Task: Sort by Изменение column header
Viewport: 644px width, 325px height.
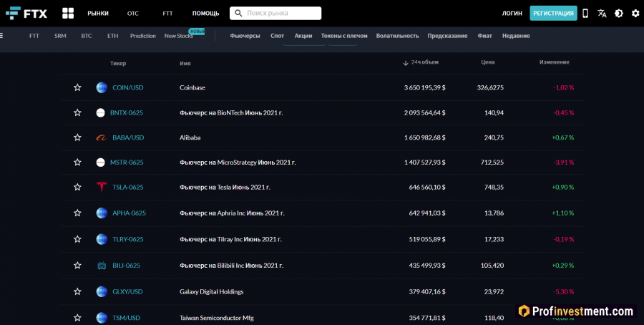Action: 554,62
